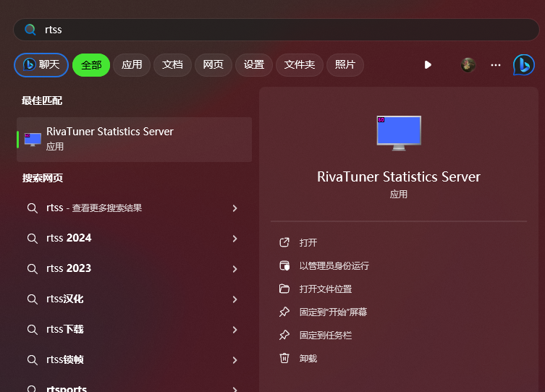Screen dimensions: 545x392
Task: Expand the rtss汉化 chevron arrow
Action: coord(235,299)
